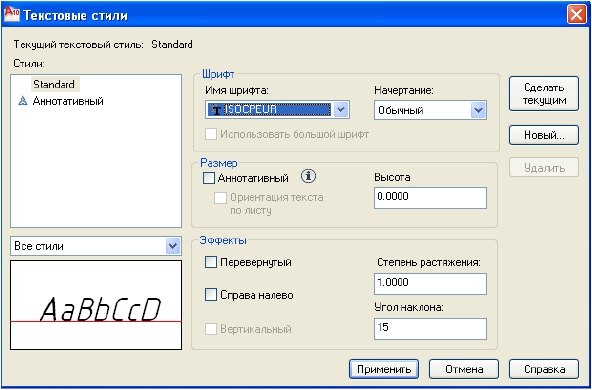The height and width of the screenshot is (390, 592).
Task: Click the Высота input field
Action: point(430,198)
